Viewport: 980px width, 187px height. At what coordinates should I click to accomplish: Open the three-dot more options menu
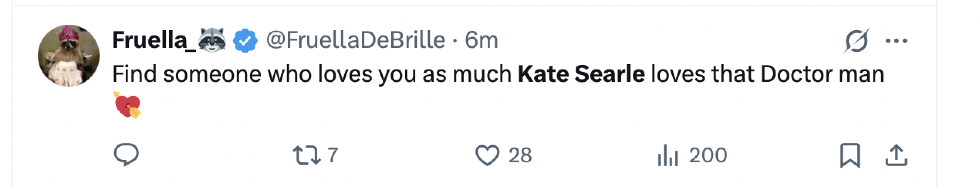896,41
